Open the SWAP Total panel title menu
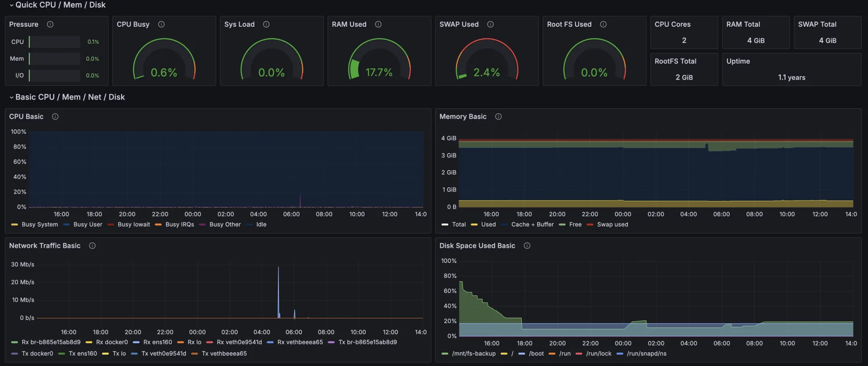 pyautogui.click(x=817, y=24)
